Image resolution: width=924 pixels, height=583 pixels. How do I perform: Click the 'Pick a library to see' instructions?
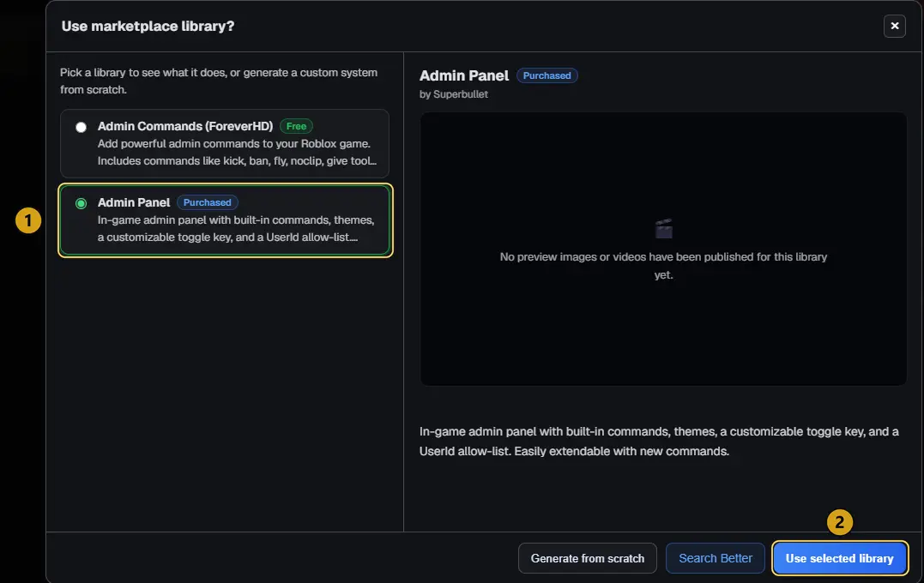tap(219, 81)
